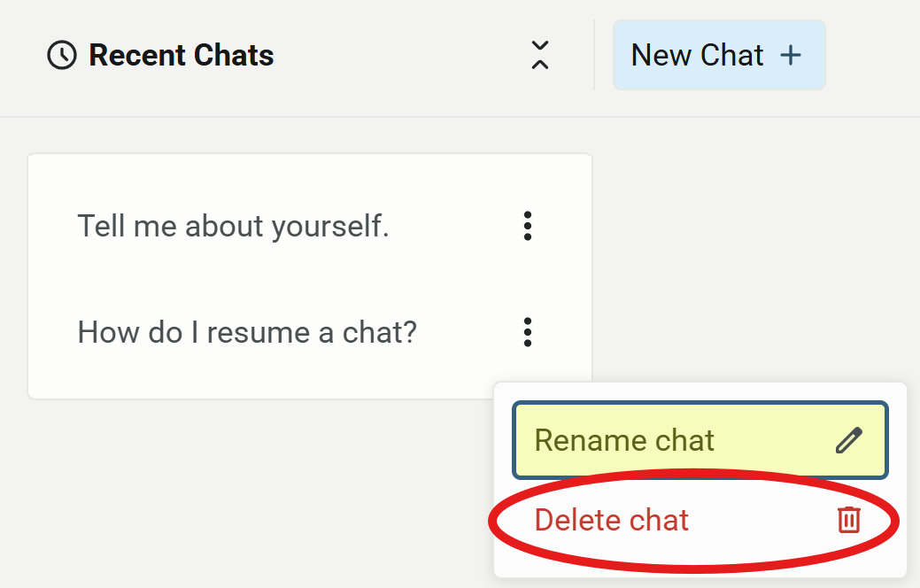Click the collapse chevrons next to Recent Chats
This screenshot has width=920, height=588.
pyautogui.click(x=540, y=55)
